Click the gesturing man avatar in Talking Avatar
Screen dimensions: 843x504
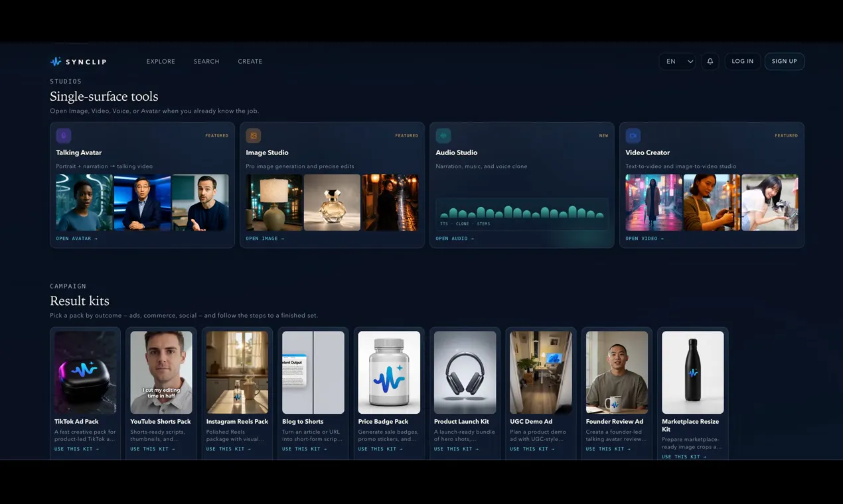[200, 202]
